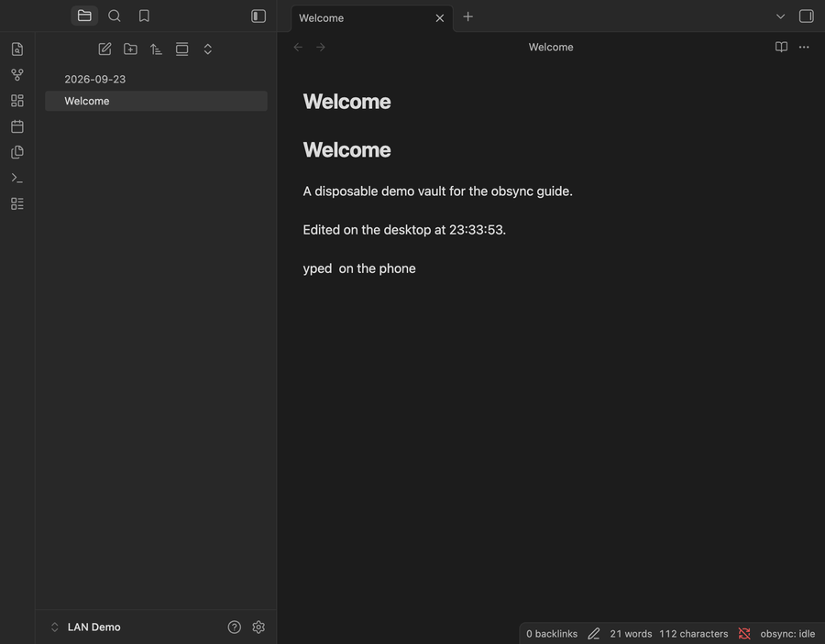
Task: Show the 0 backlinks status item
Action: click(x=552, y=634)
